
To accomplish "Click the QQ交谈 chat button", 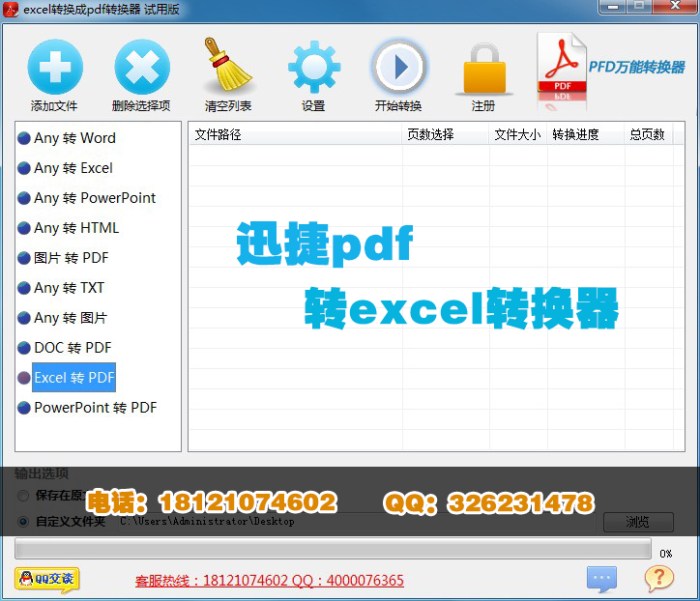I will 46,579.
